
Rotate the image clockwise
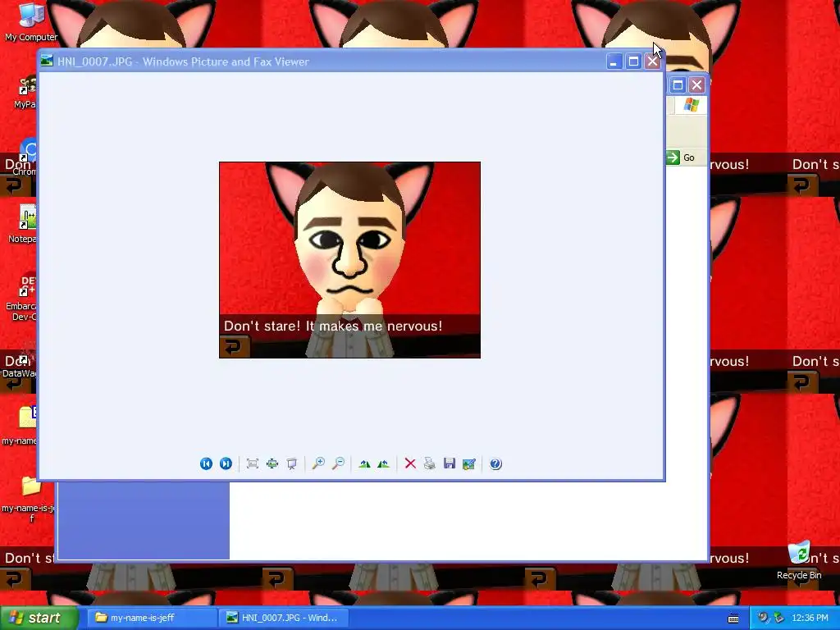tap(364, 464)
